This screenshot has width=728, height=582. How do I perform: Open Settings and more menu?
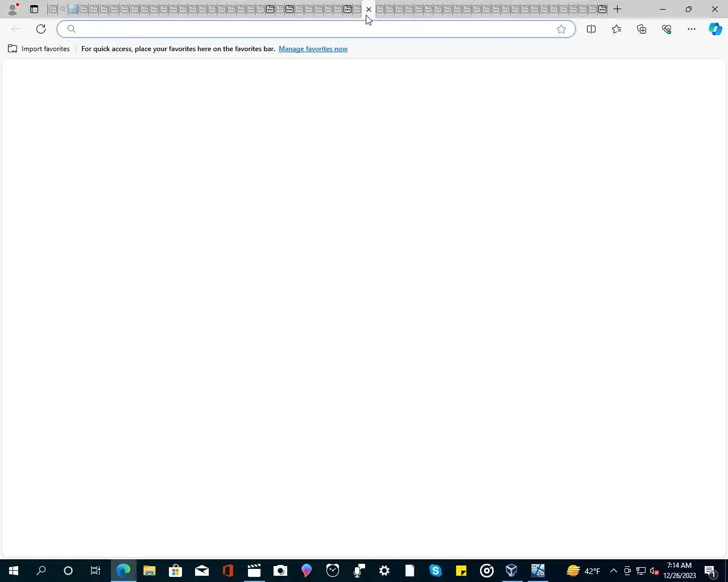click(692, 29)
